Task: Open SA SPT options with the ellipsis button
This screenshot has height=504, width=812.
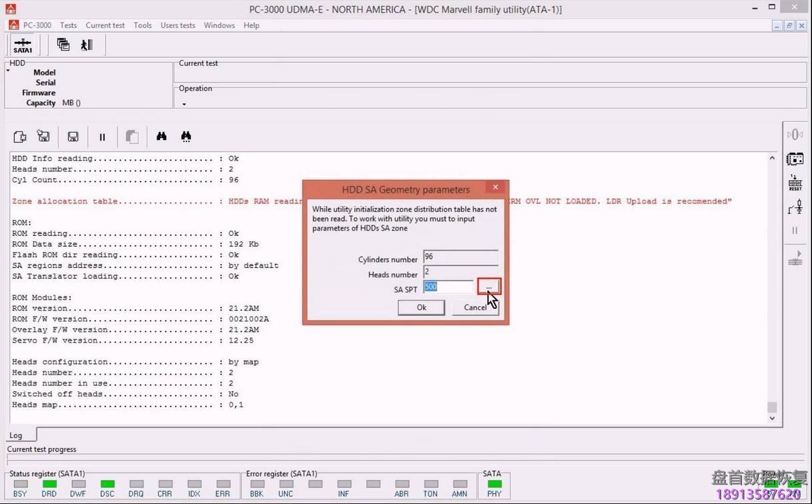Action: point(489,286)
